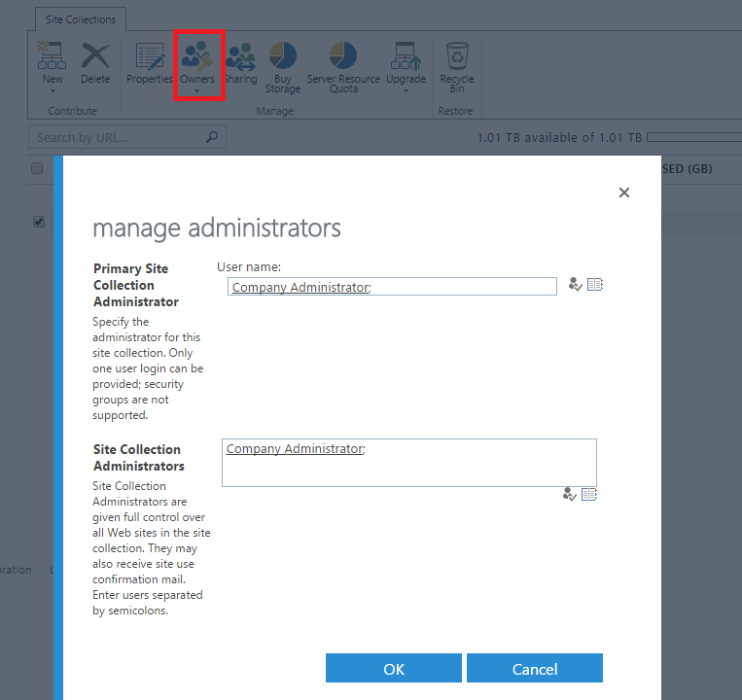This screenshot has width=742, height=700.
Task: Click Company Administrator link in User name field
Action: click(300, 287)
